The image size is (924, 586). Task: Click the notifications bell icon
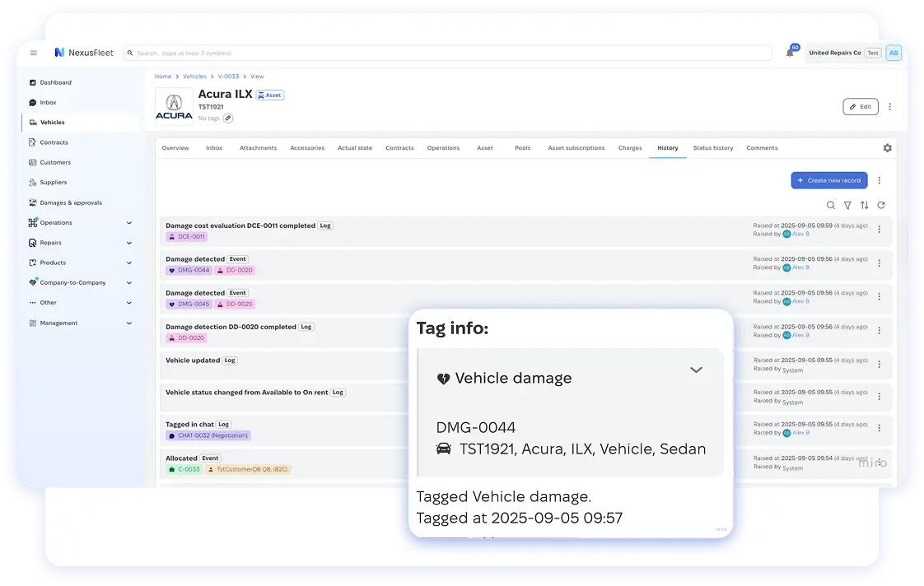coord(790,53)
